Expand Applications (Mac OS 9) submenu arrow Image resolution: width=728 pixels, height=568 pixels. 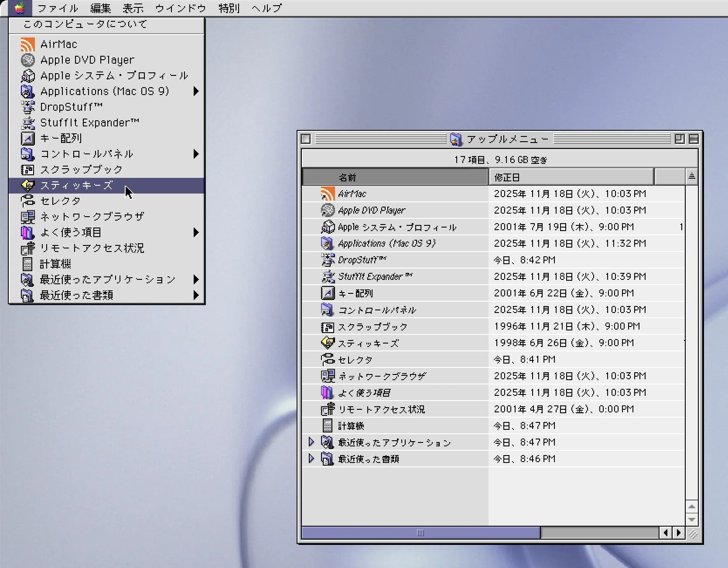[196, 91]
